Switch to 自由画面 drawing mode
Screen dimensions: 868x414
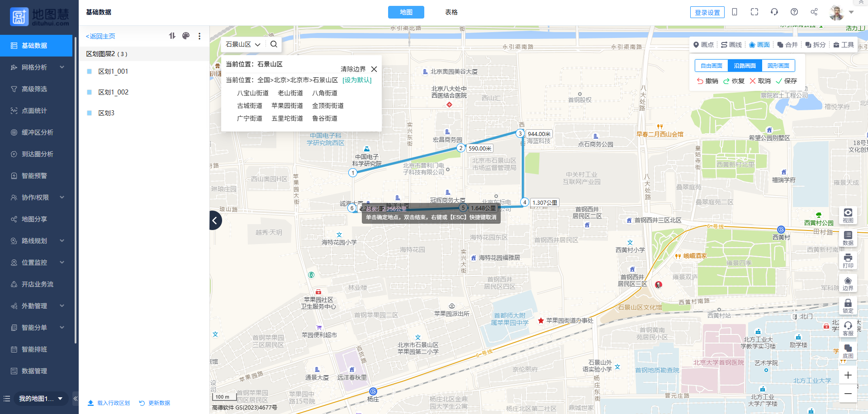(x=711, y=66)
